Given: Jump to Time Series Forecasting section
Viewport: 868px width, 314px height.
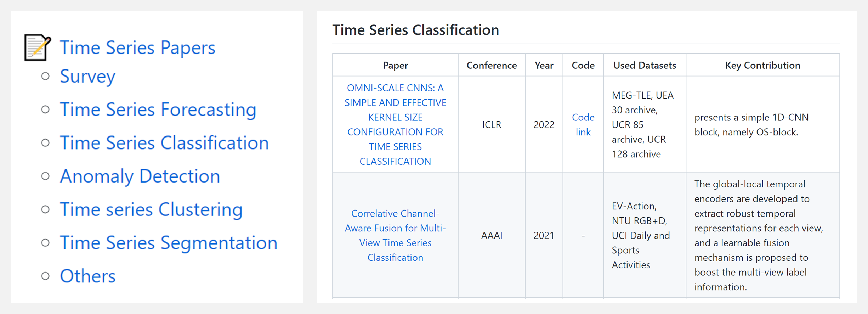Looking at the screenshot, I should pos(158,110).
